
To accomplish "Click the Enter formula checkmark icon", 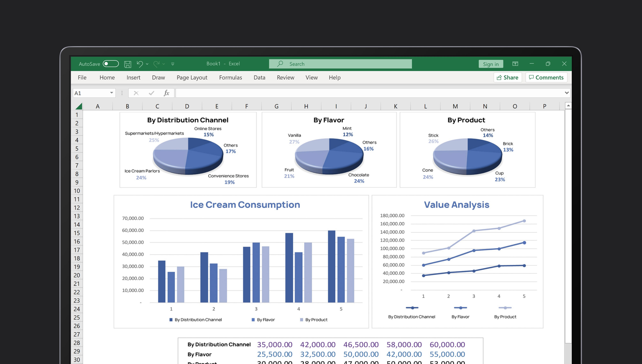I will point(151,93).
